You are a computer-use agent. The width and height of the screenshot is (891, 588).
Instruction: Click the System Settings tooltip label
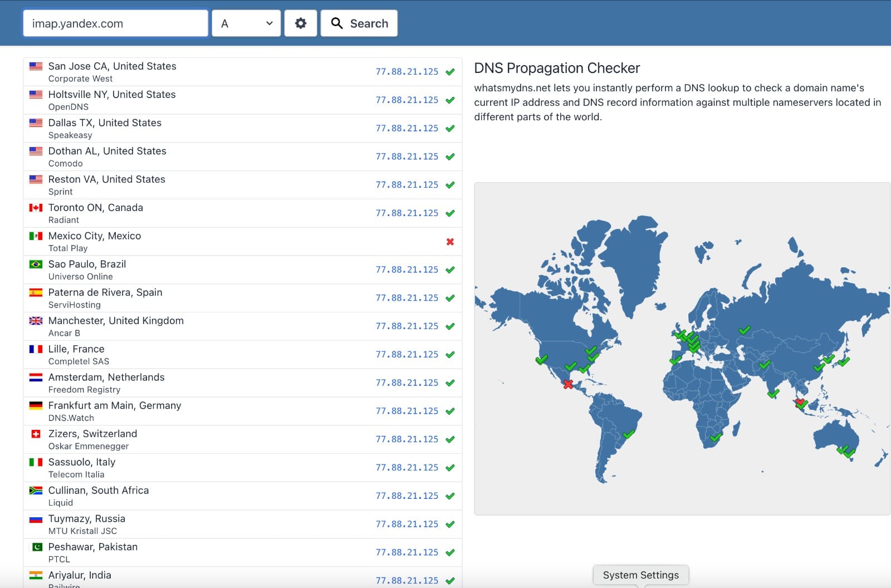[x=640, y=575]
